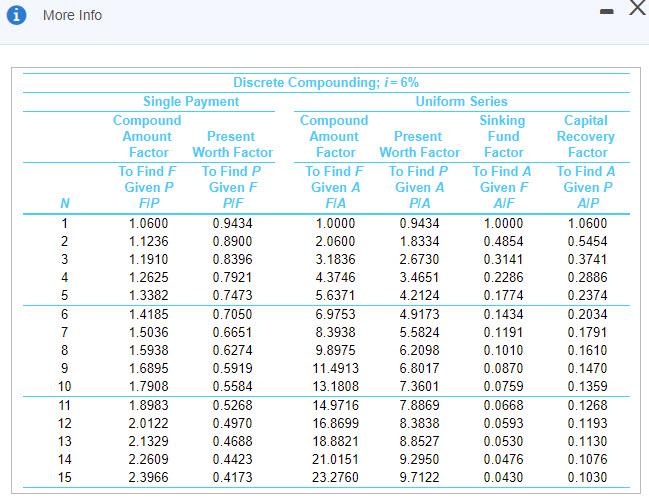649x504 pixels.
Task: Click value 0.1434 in row 6
Action: (x=503, y=314)
